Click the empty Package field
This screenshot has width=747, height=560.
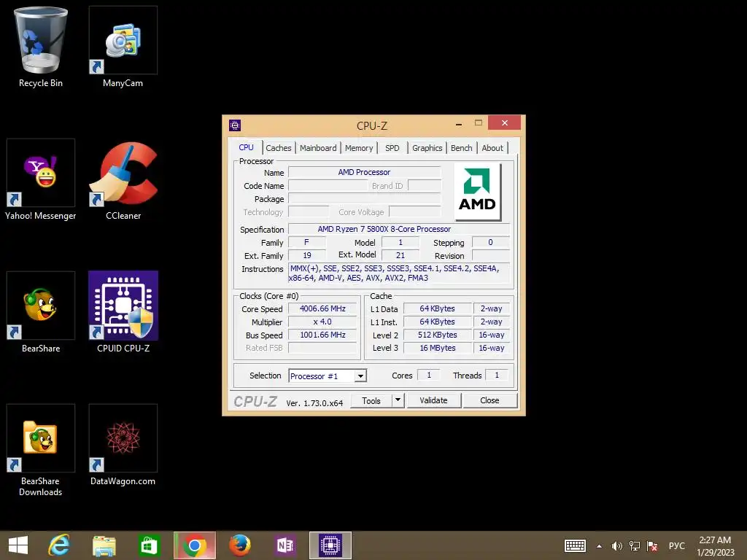click(x=365, y=199)
